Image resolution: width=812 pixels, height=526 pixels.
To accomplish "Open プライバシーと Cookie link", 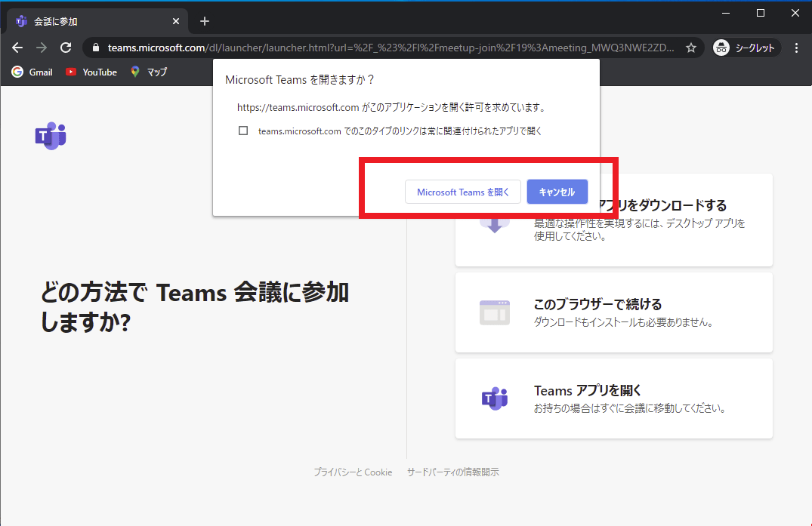I will tap(353, 472).
